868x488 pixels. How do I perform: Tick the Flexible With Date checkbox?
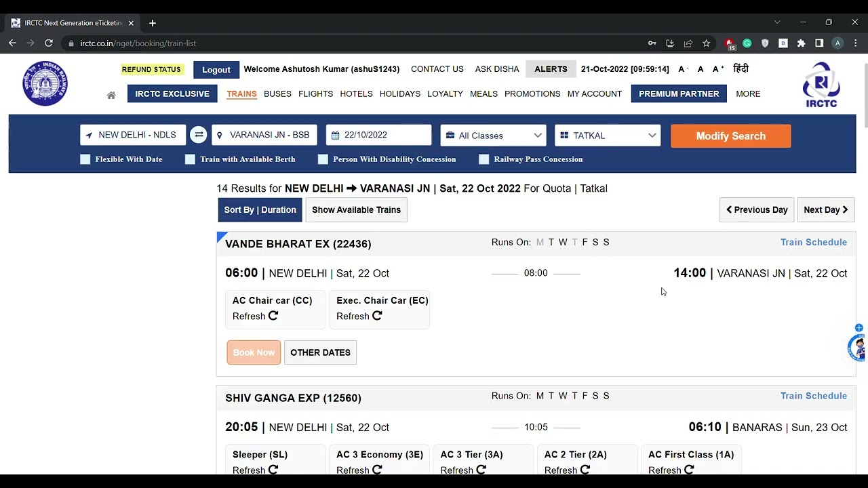pos(85,159)
